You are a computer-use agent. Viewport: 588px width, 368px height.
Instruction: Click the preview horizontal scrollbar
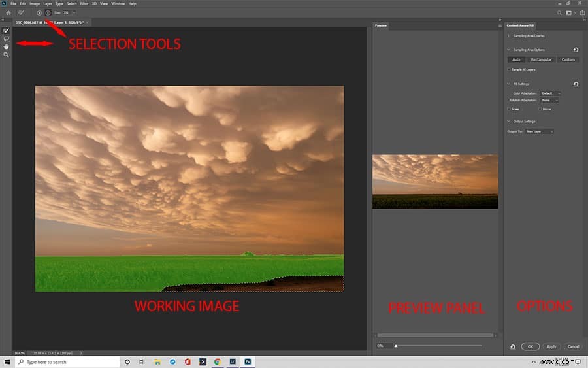tap(435, 335)
